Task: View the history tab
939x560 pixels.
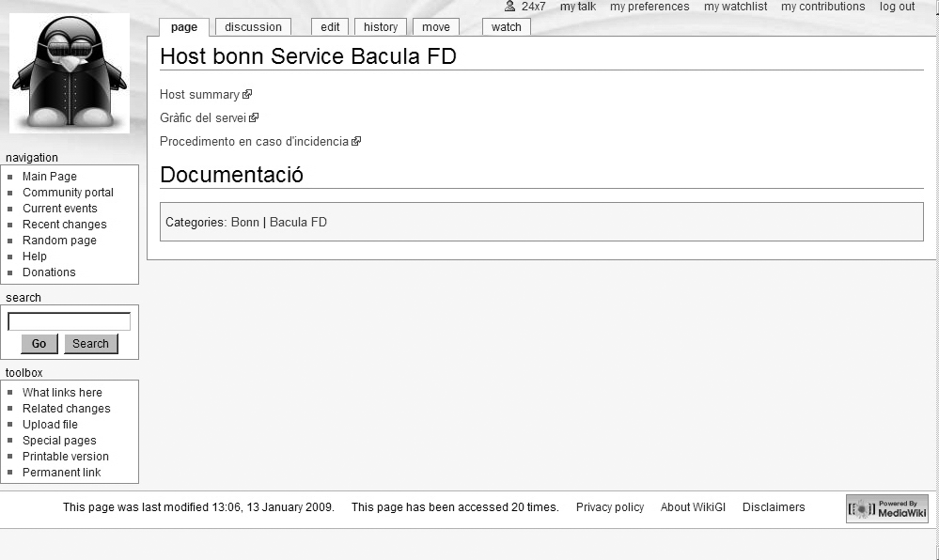Action: pos(381,27)
